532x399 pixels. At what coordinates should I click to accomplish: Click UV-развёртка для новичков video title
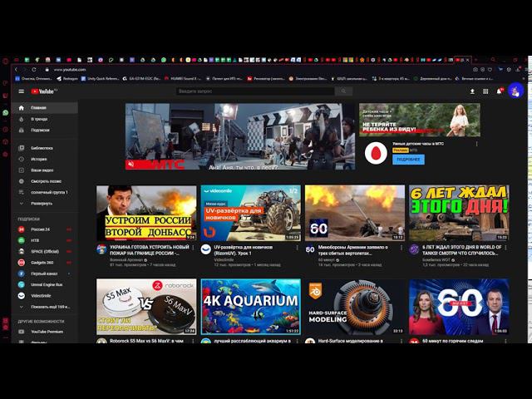click(243, 250)
